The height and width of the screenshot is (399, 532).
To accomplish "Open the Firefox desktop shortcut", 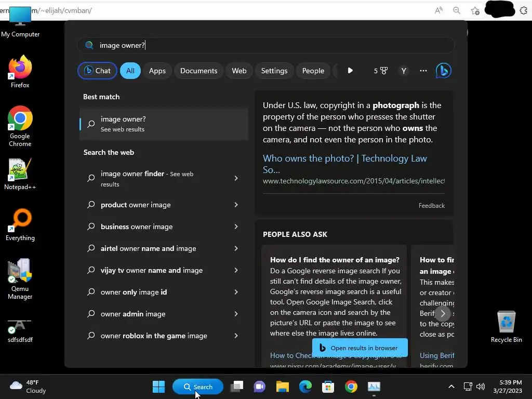I will point(20,72).
